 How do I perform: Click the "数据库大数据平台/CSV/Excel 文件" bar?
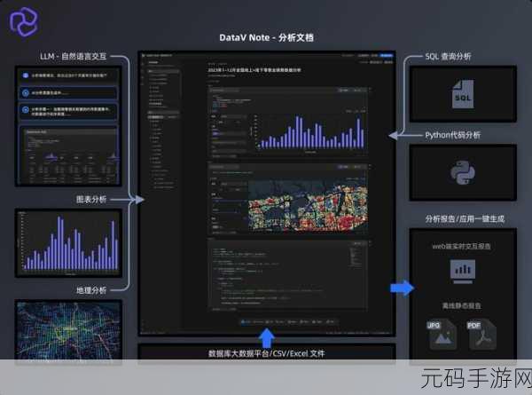pyautogui.click(x=266, y=353)
